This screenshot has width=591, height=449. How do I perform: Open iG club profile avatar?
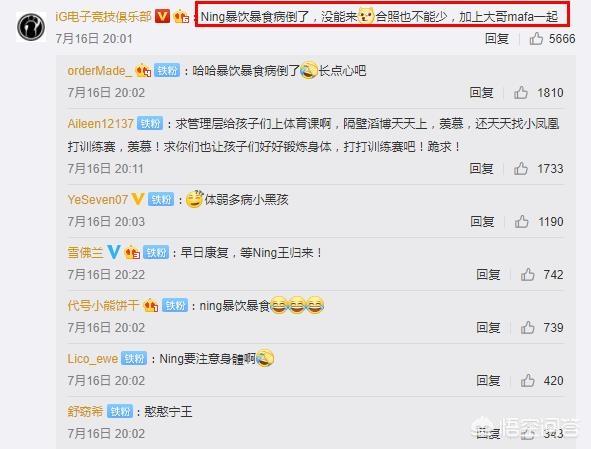[31, 27]
